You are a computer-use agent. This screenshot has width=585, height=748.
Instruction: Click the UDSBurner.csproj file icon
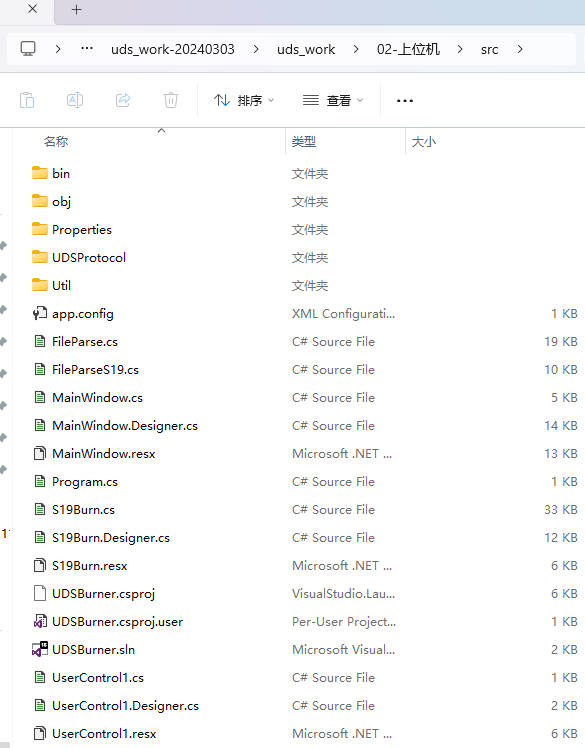40,593
